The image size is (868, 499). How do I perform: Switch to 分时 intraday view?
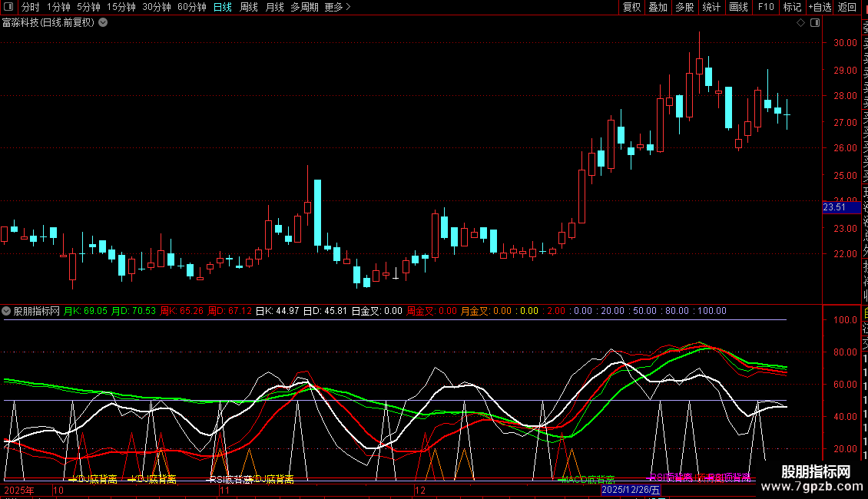(31, 7)
